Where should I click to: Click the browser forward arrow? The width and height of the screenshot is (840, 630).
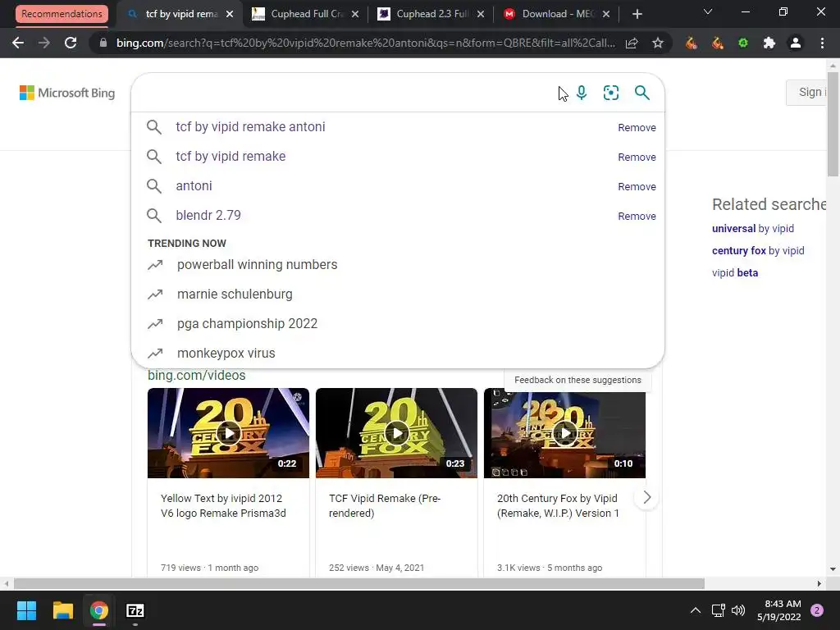point(44,43)
